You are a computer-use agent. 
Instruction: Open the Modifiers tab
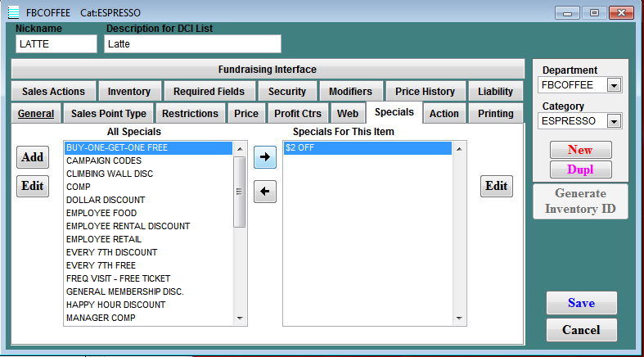pyautogui.click(x=350, y=91)
